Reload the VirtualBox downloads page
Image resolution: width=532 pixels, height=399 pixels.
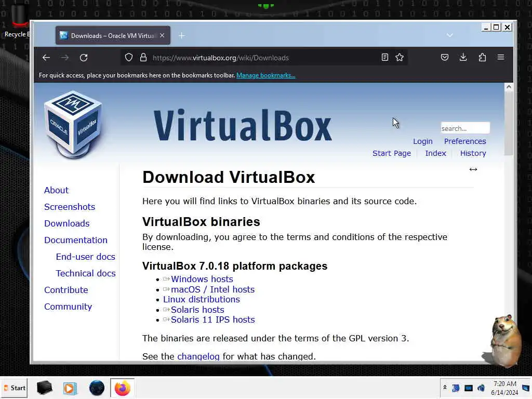point(84,57)
